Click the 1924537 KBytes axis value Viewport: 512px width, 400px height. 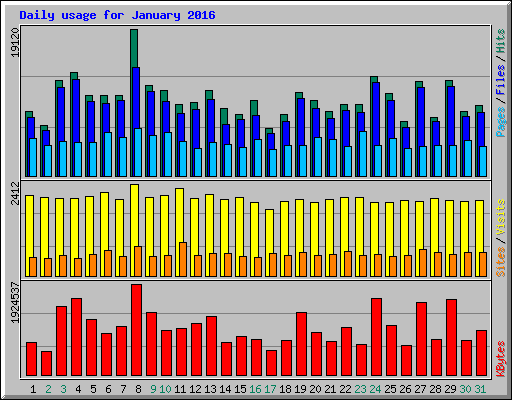click(15, 303)
